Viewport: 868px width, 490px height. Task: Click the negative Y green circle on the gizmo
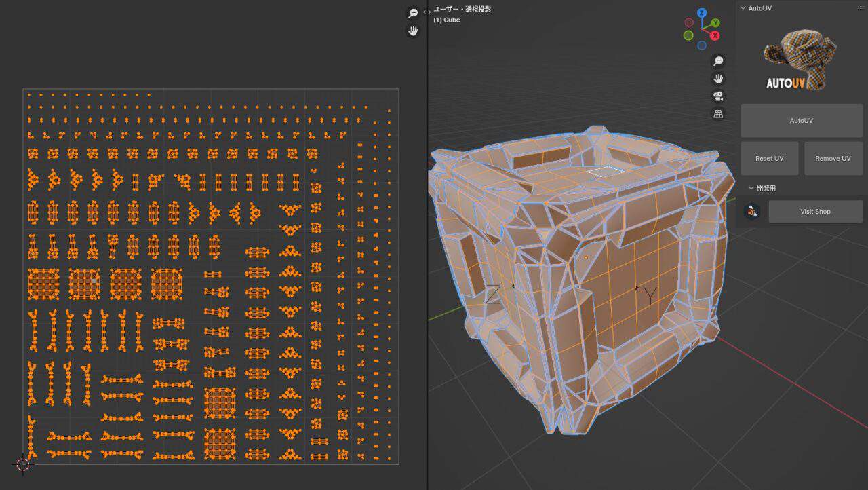pyautogui.click(x=688, y=35)
